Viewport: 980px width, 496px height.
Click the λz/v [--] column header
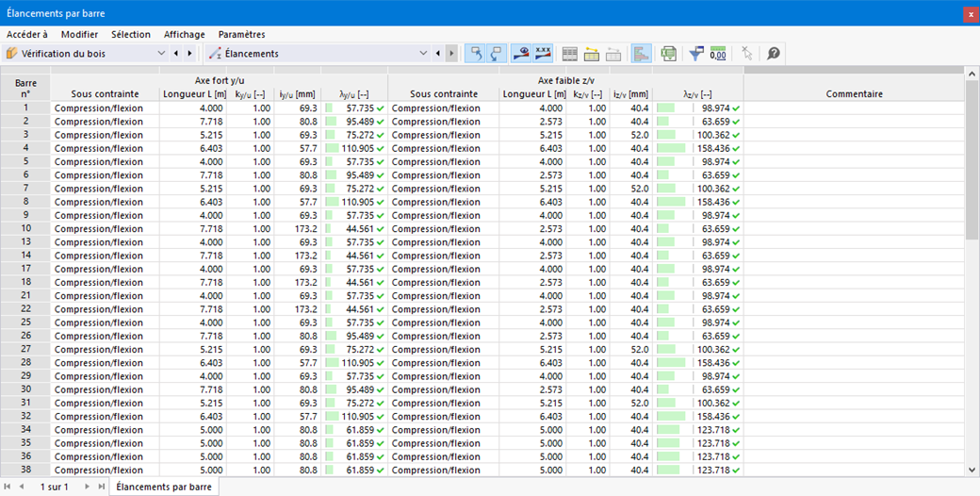pos(698,93)
